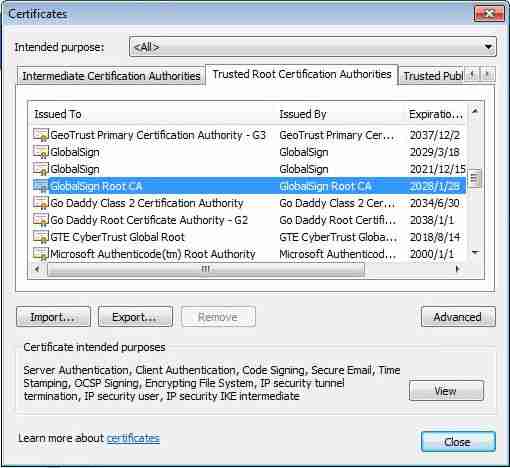This screenshot has width=510, height=468.
Task: Select Trusted Root Certification Authorities tab
Action: click(302, 74)
